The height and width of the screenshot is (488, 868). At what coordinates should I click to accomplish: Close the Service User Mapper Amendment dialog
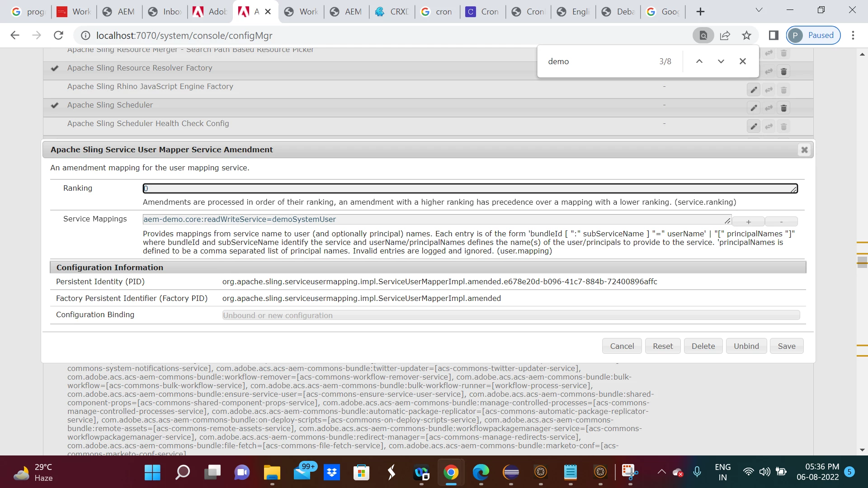coord(804,150)
